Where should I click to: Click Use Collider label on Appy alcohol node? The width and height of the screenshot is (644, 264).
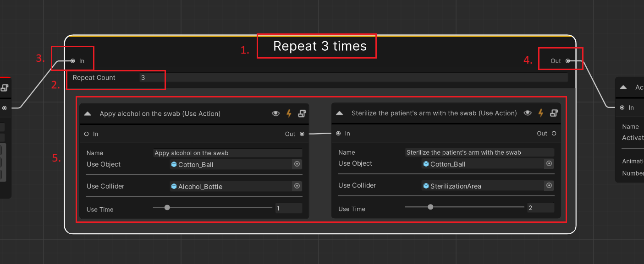[x=105, y=186]
